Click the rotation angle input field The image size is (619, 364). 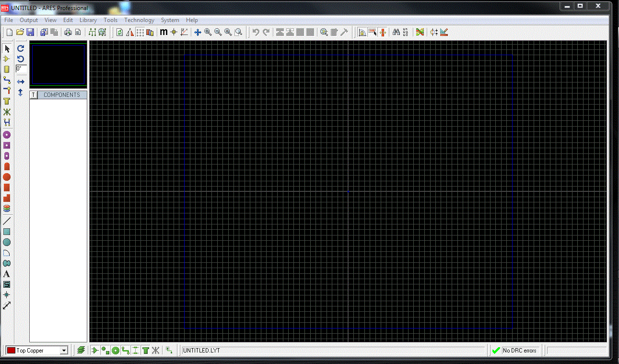[x=21, y=69]
